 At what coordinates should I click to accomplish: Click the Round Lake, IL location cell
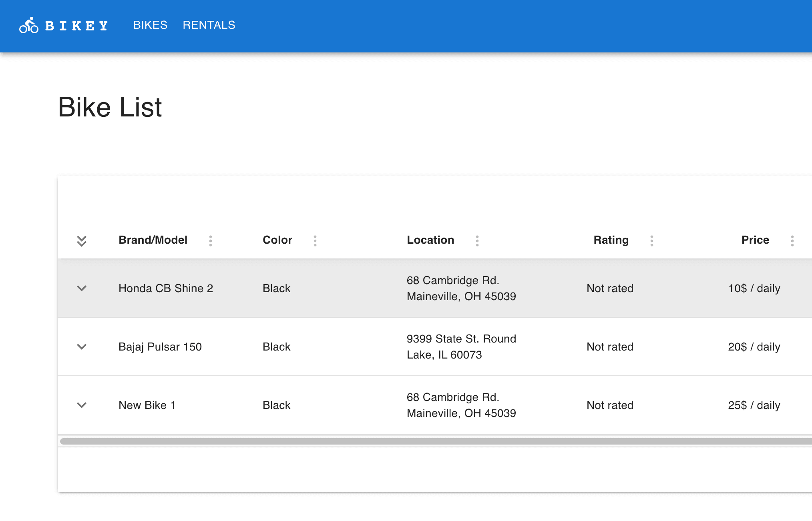[461, 347]
